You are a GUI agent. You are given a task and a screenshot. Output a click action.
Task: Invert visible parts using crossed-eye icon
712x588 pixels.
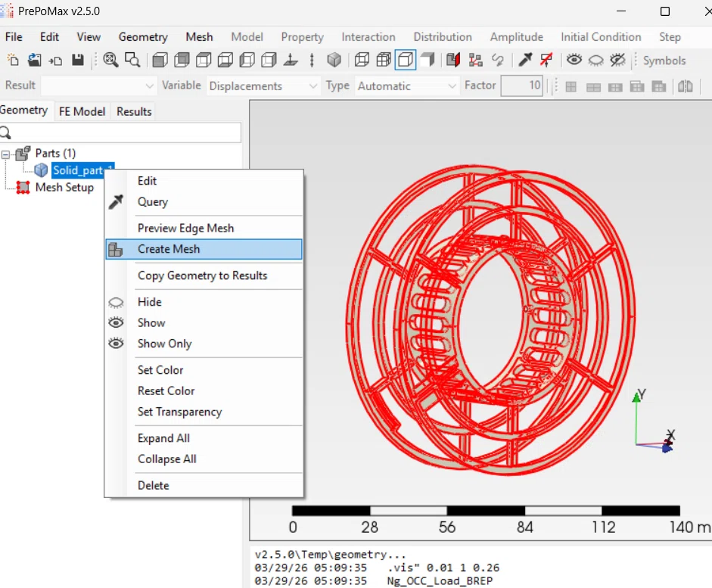click(x=617, y=60)
